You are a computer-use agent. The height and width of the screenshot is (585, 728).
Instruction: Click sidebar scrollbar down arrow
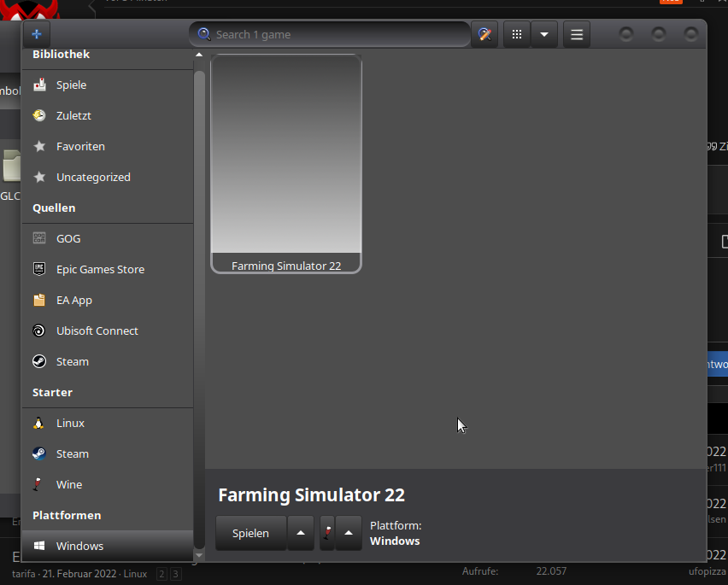coord(199,555)
